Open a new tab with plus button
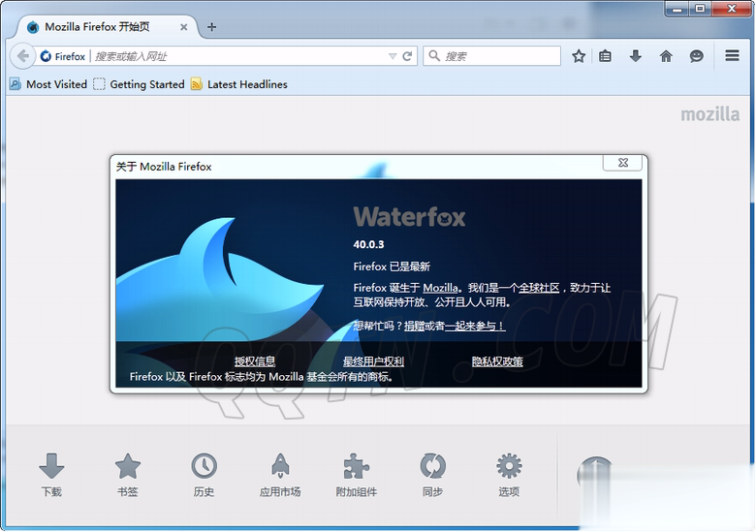This screenshot has height=532, width=756. point(211,27)
